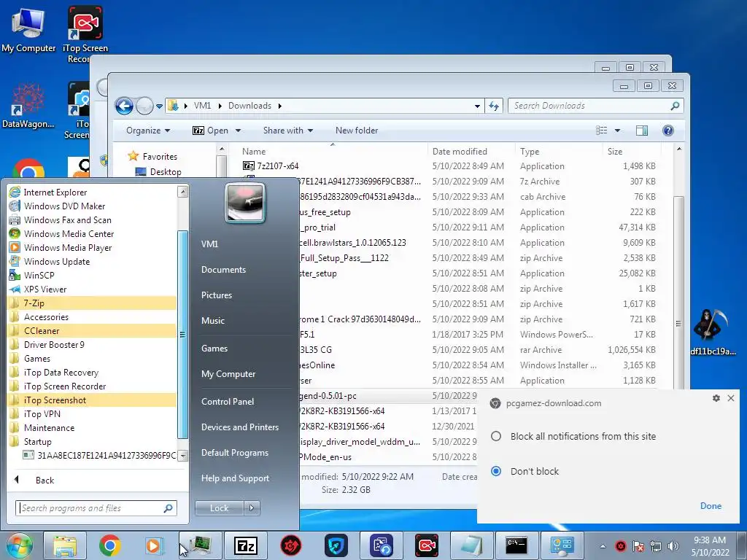The image size is (747, 560).
Task: Open XPS Viewer program
Action: click(x=45, y=289)
